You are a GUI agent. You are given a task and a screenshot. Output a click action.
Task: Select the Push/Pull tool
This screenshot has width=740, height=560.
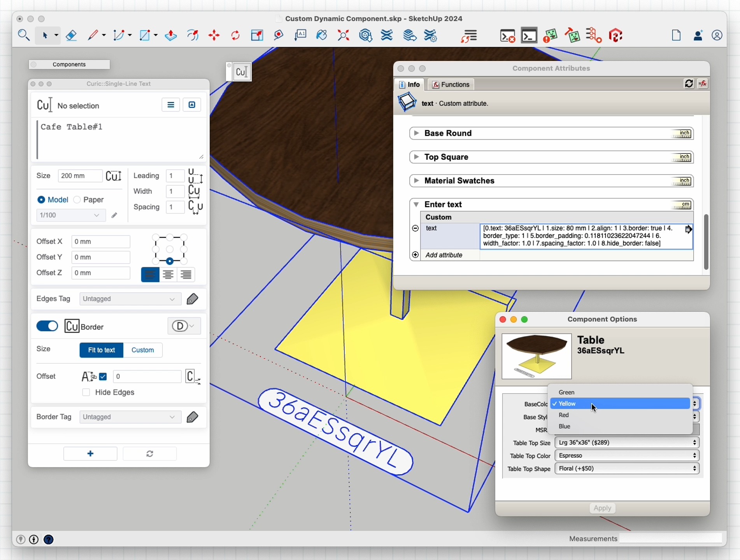(x=171, y=36)
